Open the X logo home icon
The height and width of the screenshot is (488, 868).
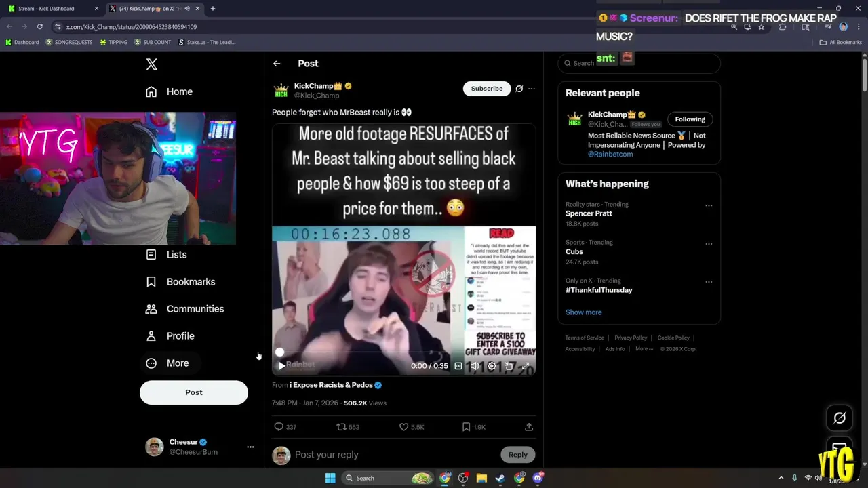tap(152, 64)
